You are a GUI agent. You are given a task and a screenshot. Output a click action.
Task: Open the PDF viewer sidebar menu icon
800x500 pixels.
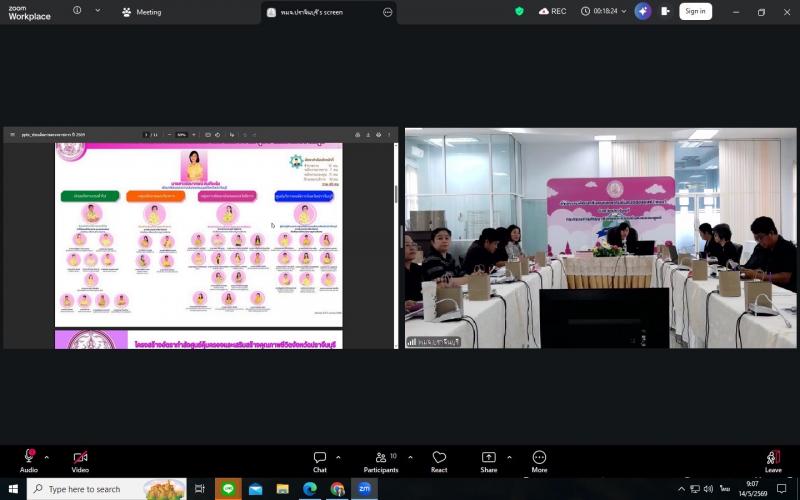tap(12, 135)
